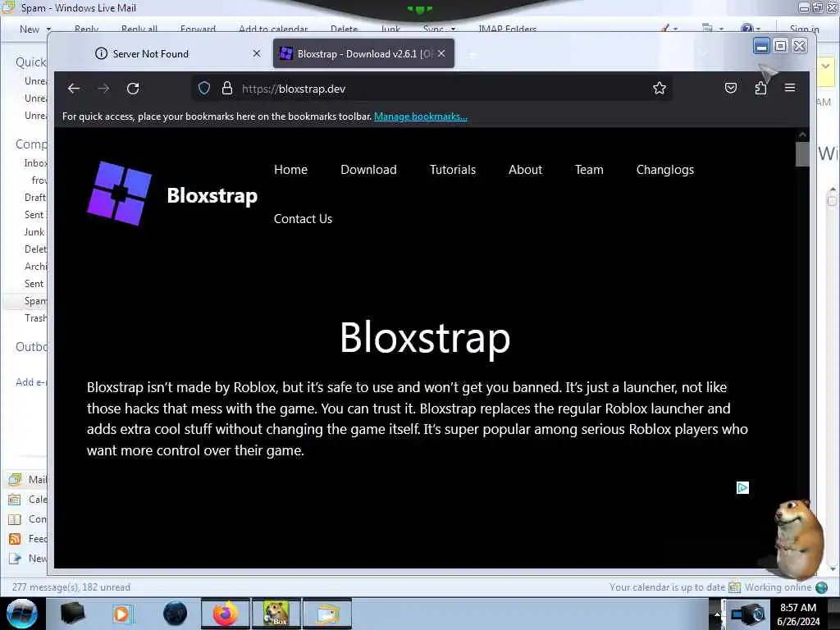
Task: Open media player taskbar icon
Action: [122, 614]
